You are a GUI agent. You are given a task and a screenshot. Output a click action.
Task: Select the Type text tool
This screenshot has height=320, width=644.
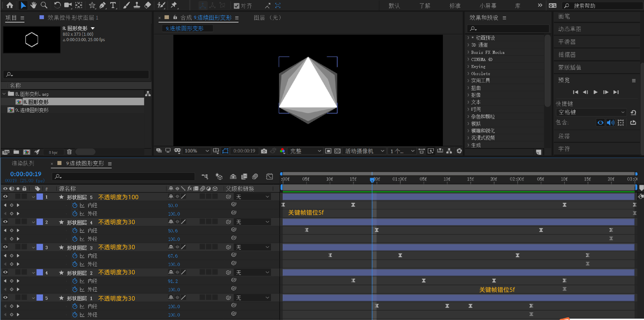pyautogui.click(x=113, y=5)
